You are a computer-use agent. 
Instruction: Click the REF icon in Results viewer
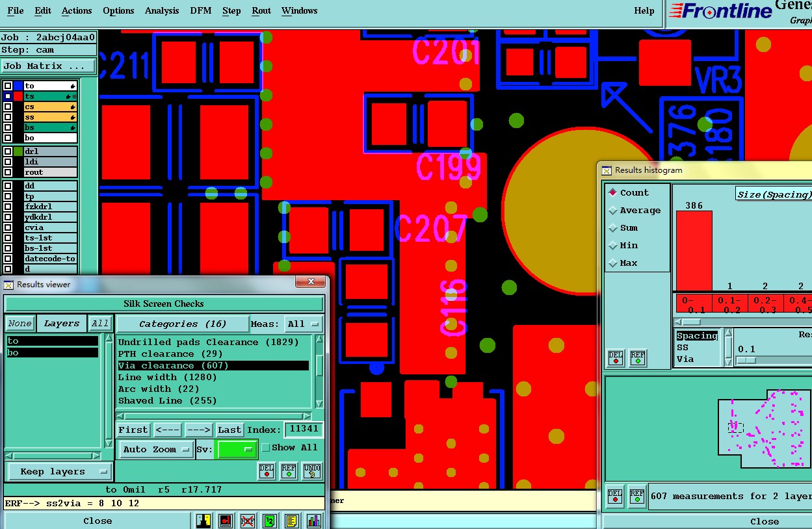point(289,471)
